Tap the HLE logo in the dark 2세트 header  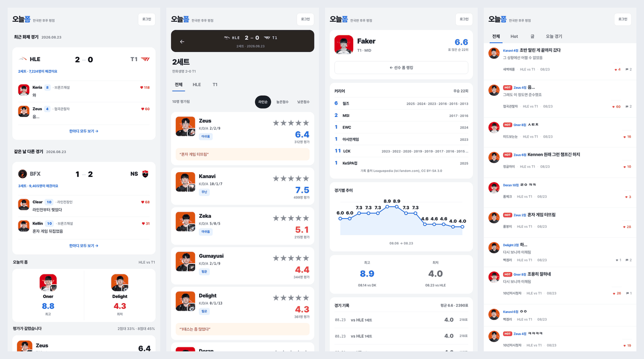click(x=227, y=38)
